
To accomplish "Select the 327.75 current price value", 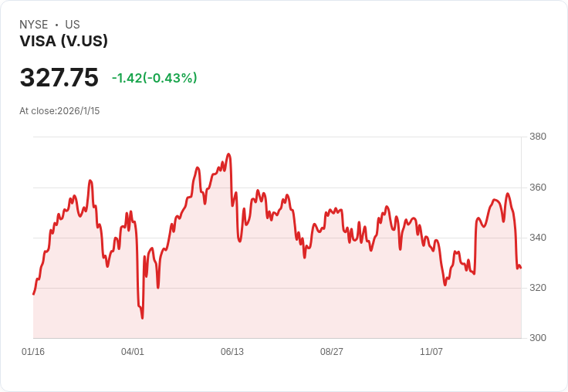I will [59, 78].
